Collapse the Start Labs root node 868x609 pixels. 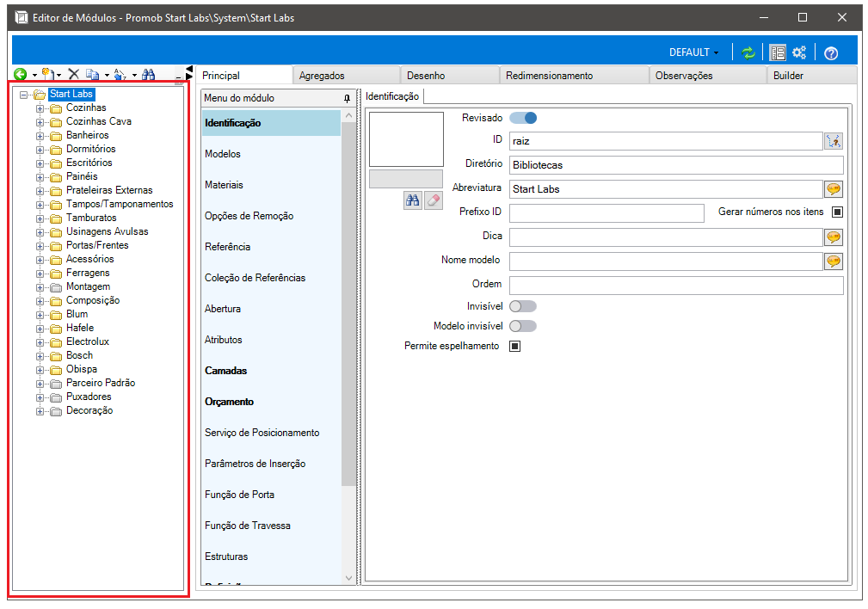coord(24,95)
